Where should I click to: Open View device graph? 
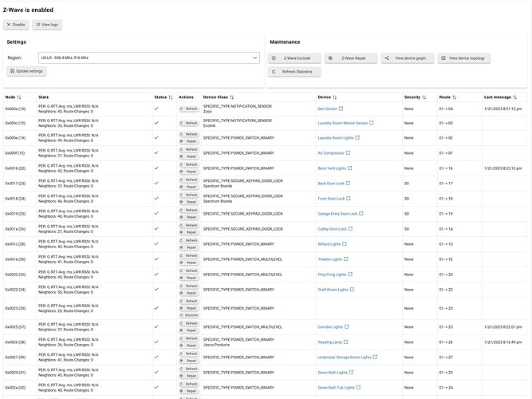point(408,58)
